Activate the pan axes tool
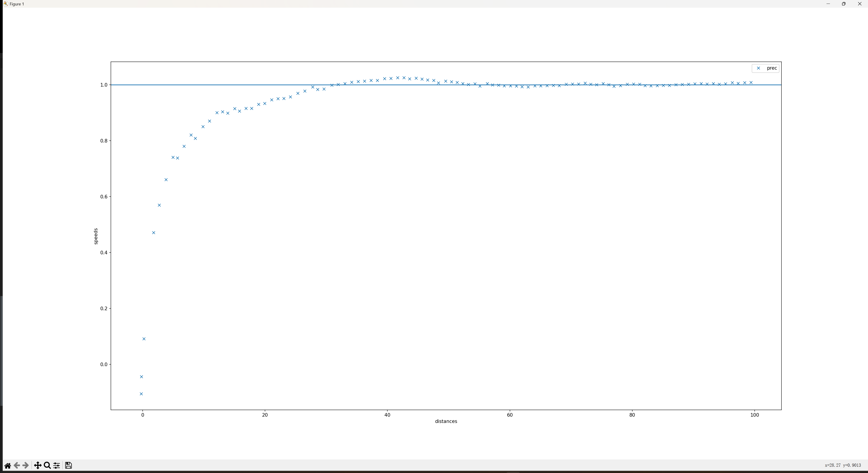 point(38,466)
